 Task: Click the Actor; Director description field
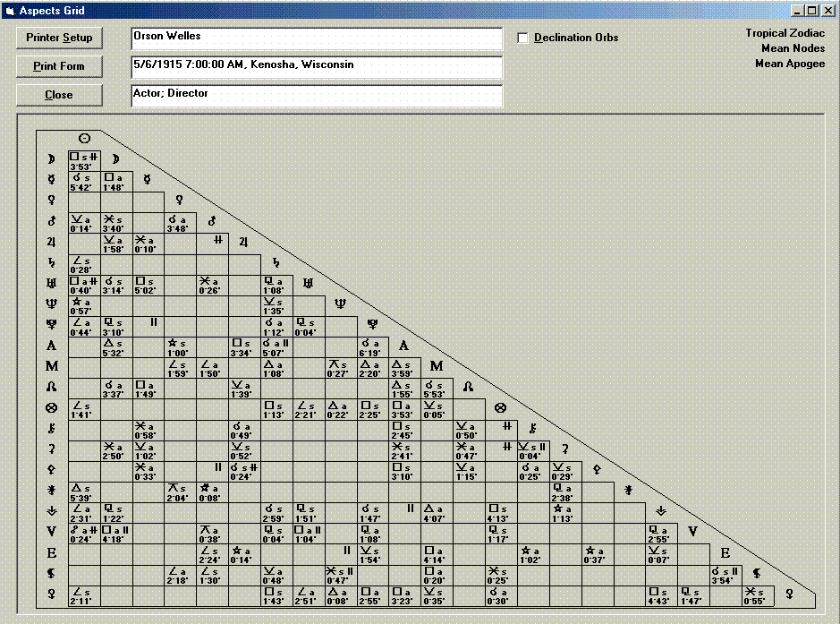317,96
